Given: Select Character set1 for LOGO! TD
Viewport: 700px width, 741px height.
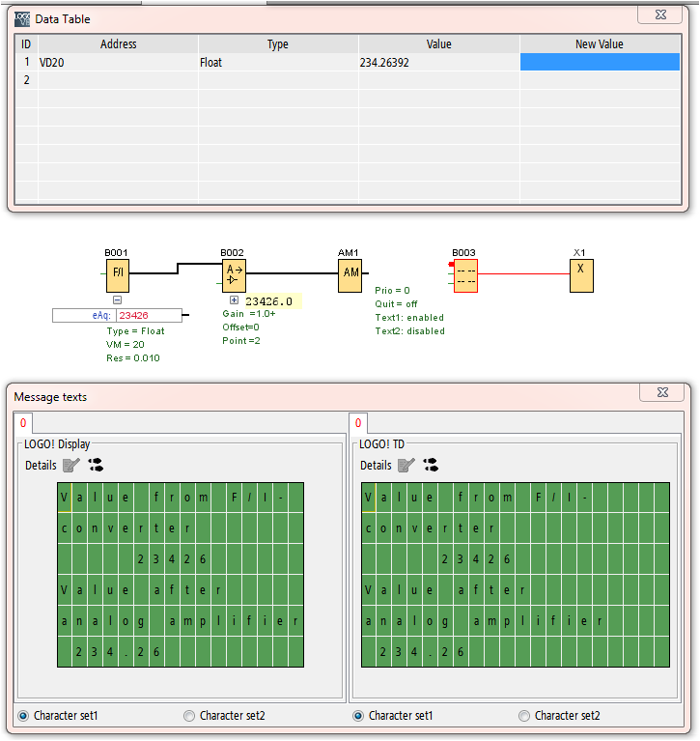Looking at the screenshot, I should (x=358, y=716).
